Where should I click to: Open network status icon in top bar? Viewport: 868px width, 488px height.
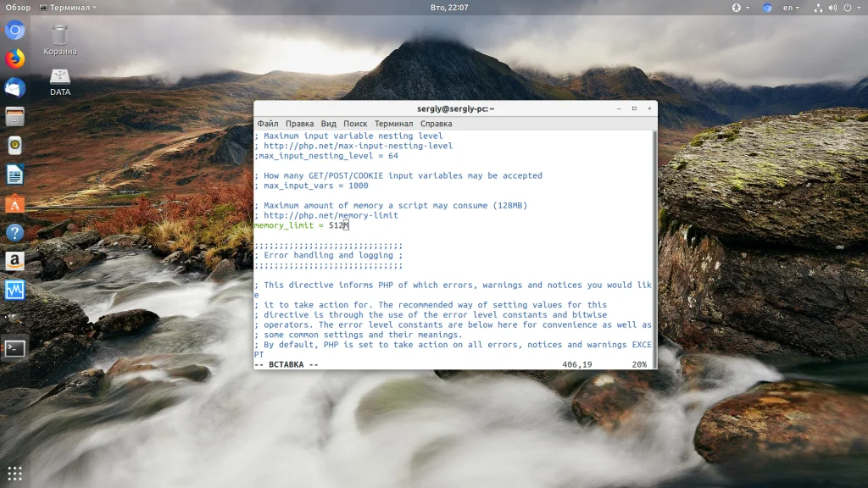[x=818, y=8]
